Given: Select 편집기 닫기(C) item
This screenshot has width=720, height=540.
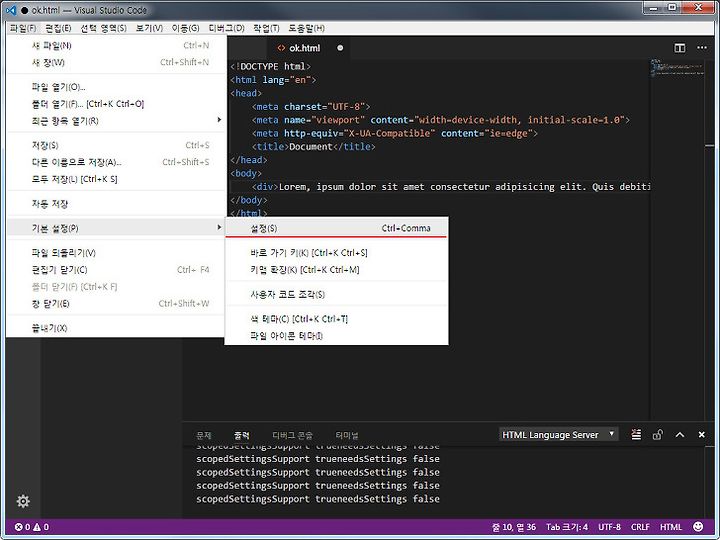Looking at the screenshot, I should [117, 270].
